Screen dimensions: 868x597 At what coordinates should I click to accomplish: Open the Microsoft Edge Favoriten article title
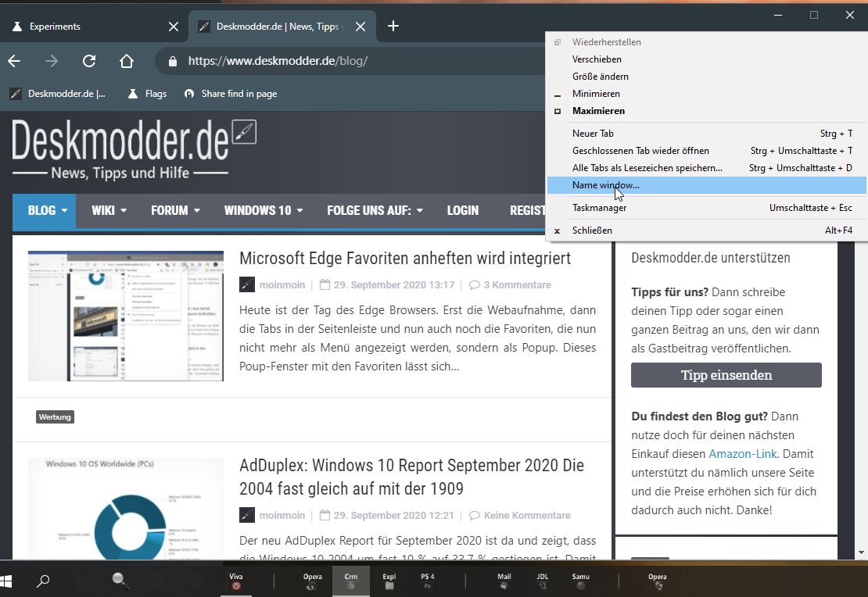[x=404, y=258]
